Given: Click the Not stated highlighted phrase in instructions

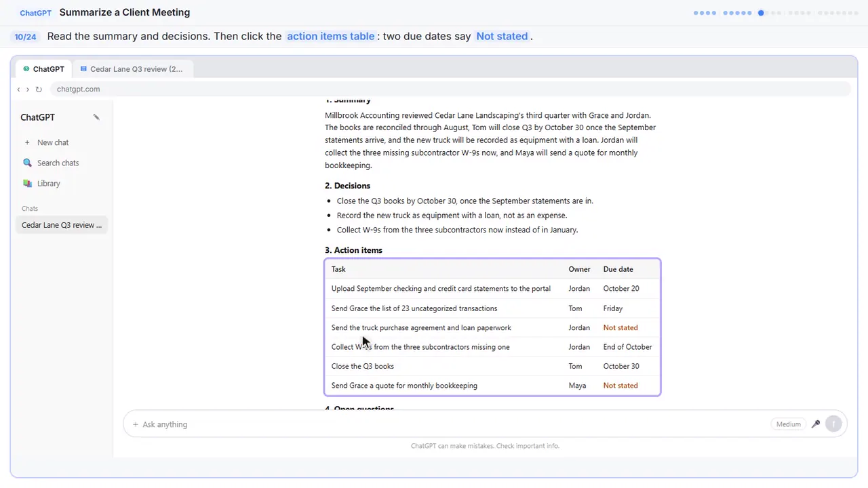Looking at the screenshot, I should pos(502,37).
